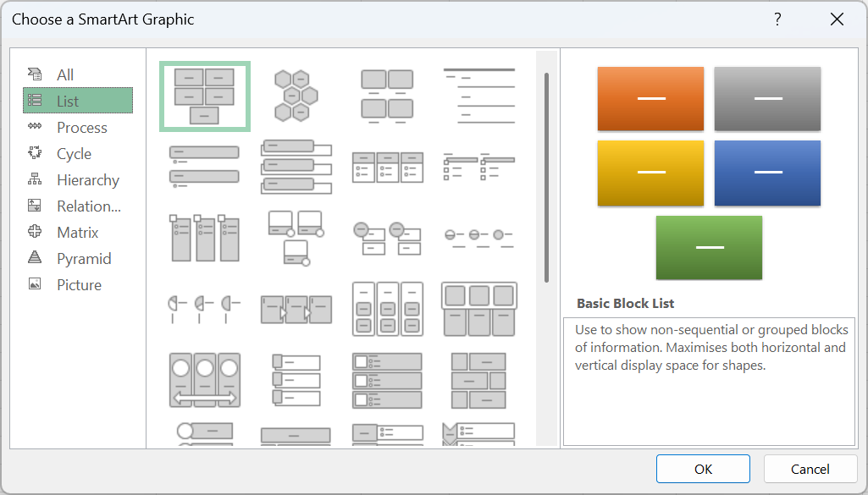
Task: Cancel the SmartArt dialog
Action: tap(810, 469)
